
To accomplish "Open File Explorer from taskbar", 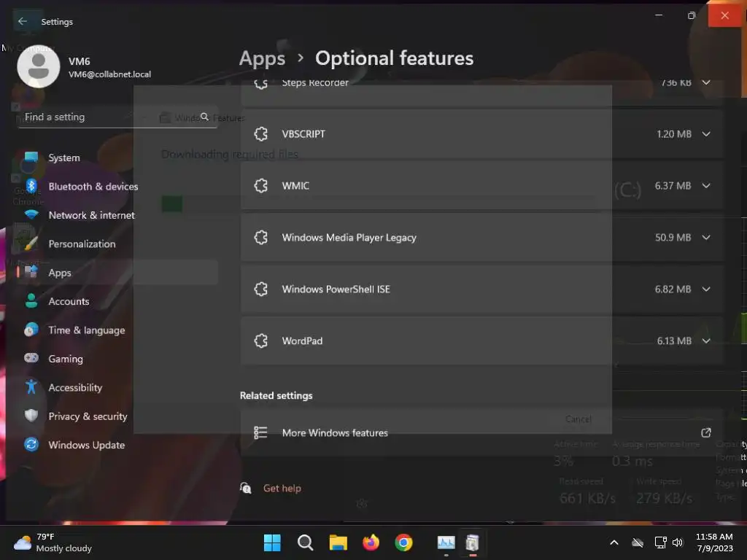I will [x=338, y=542].
